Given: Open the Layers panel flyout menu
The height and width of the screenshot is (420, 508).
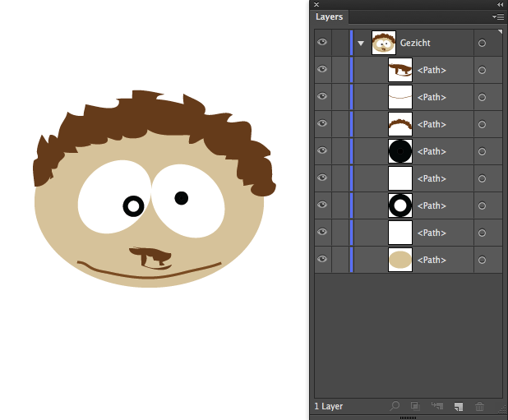Looking at the screenshot, I should tap(498, 16).
